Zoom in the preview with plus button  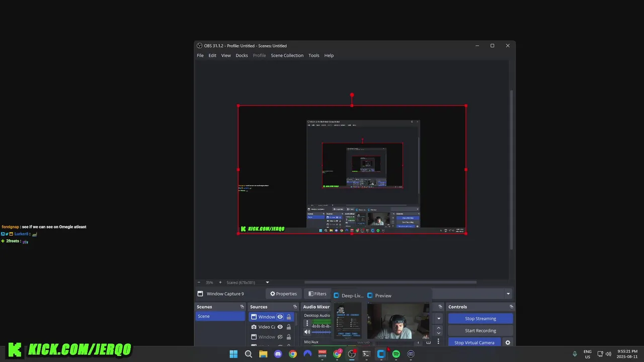pos(220,283)
